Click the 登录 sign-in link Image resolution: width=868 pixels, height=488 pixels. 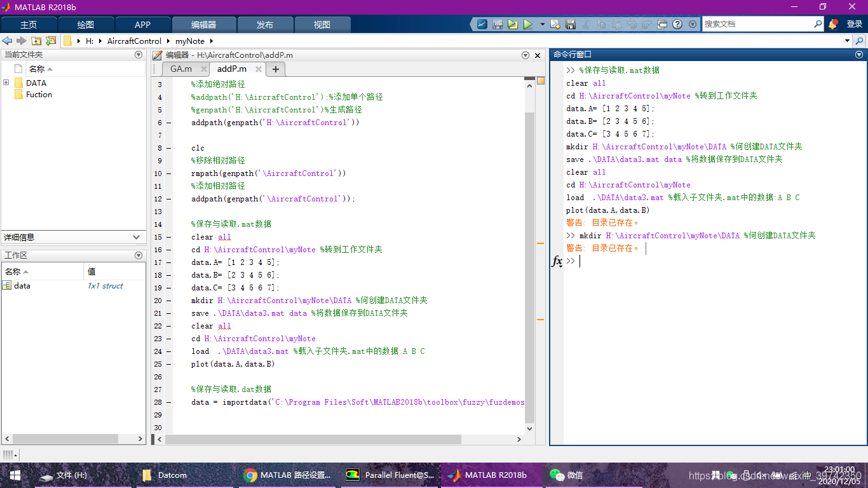(x=854, y=24)
